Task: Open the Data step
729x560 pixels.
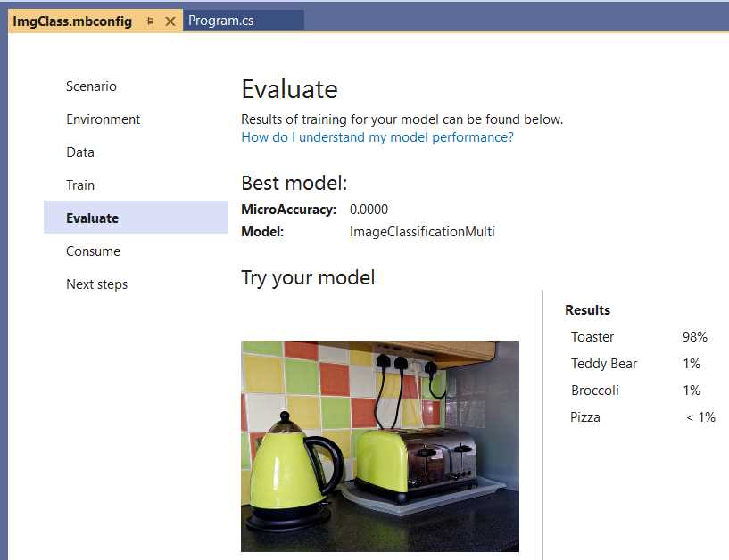Action: pyautogui.click(x=79, y=152)
